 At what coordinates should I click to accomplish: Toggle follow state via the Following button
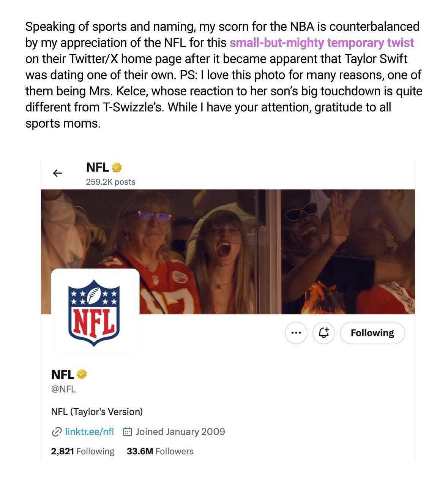tap(372, 333)
